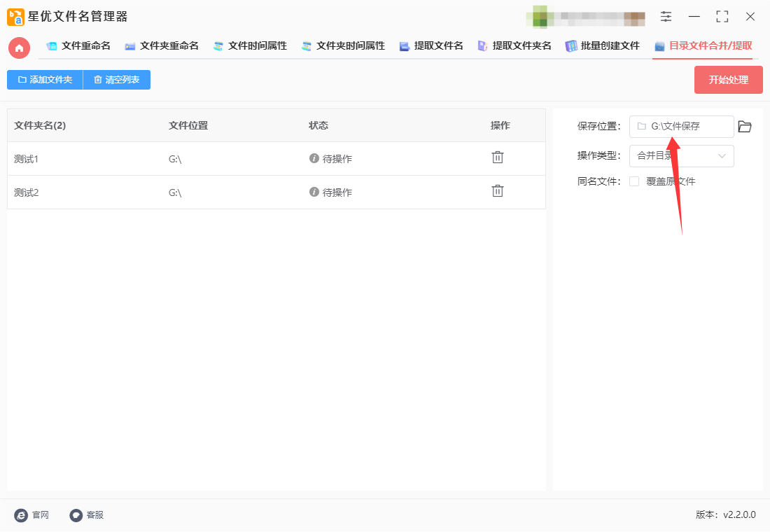This screenshot has height=532, width=770.
Task: Open the 官网 website icon
Action: (x=21, y=514)
